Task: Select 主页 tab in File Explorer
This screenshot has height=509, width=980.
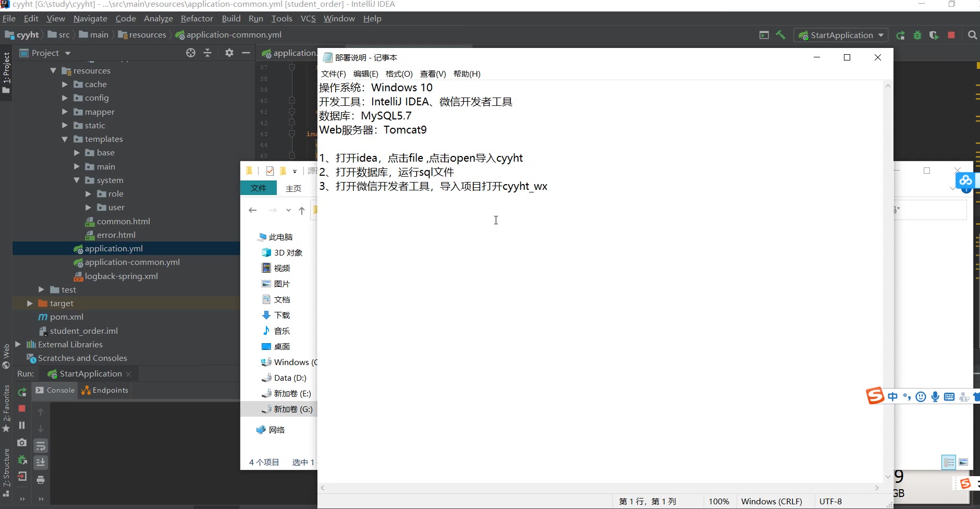Action: coord(293,188)
